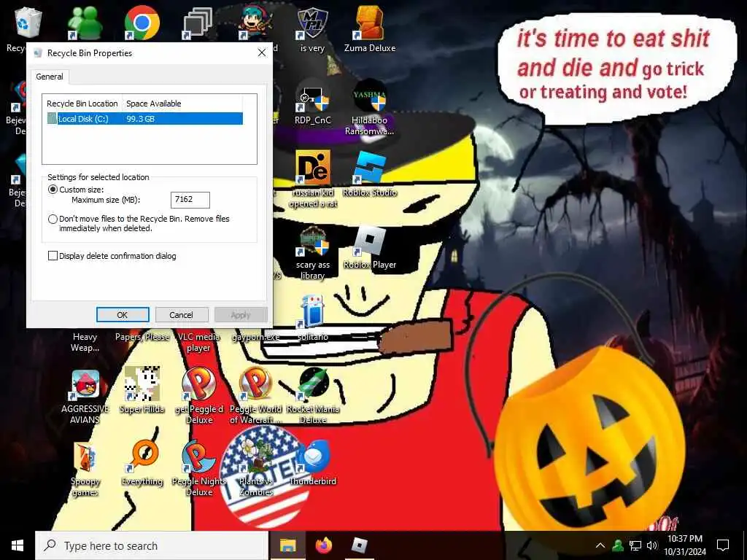
Task: Open the notification center icon
Action: [723, 545]
